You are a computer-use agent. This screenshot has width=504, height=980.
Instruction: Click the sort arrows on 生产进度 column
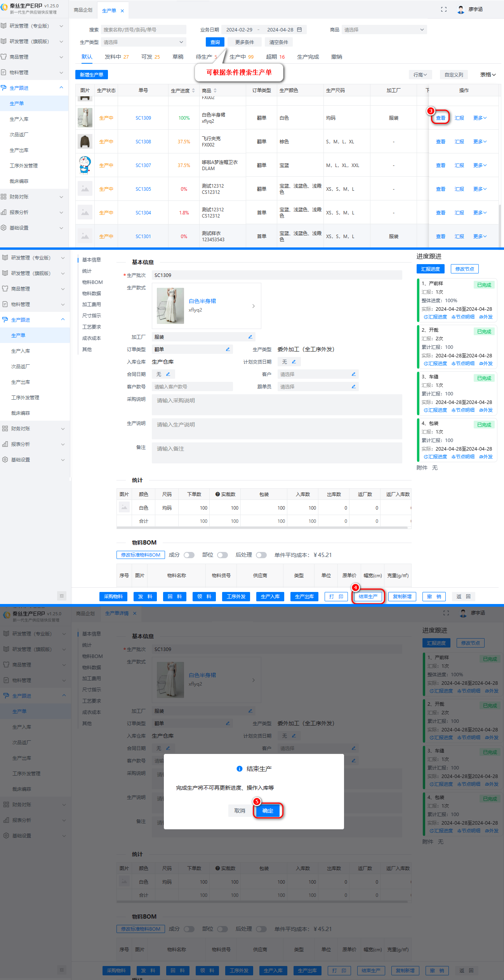(x=193, y=91)
